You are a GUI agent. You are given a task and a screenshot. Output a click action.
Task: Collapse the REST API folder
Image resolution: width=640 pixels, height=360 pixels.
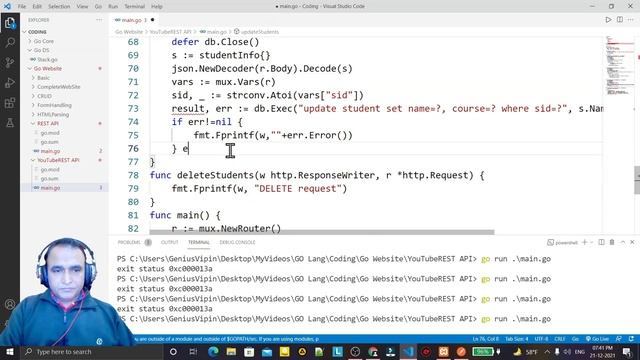[x=48, y=123]
